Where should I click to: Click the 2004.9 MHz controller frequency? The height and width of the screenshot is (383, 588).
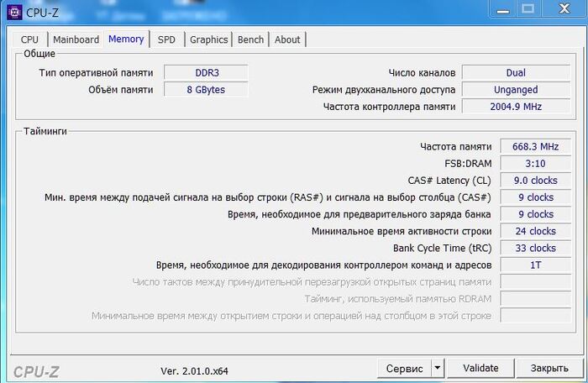point(516,107)
